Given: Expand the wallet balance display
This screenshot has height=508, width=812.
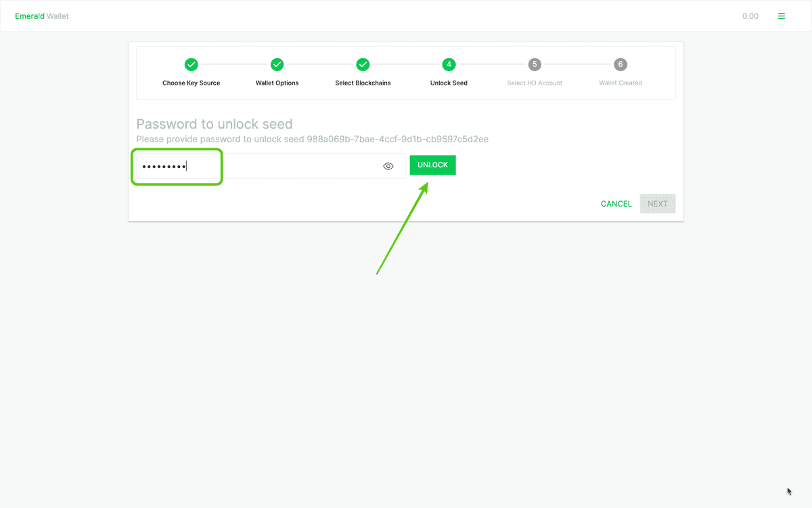Looking at the screenshot, I should tap(750, 16).
